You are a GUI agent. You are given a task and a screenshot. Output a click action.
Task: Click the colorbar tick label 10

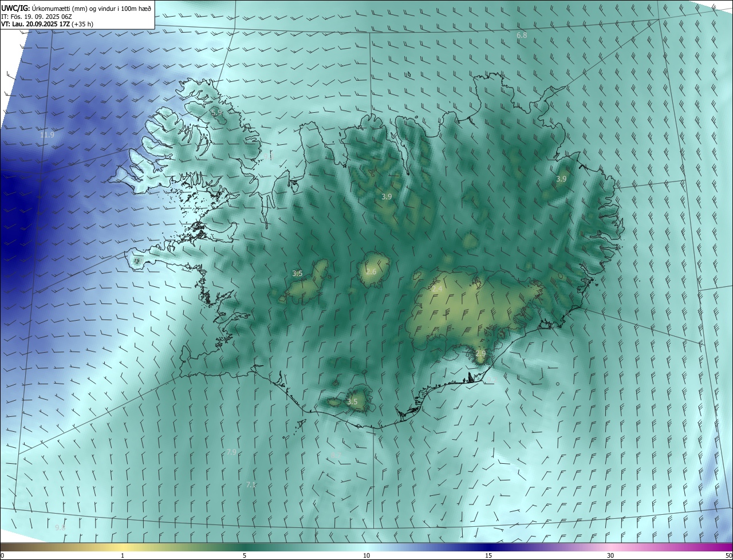click(x=366, y=555)
